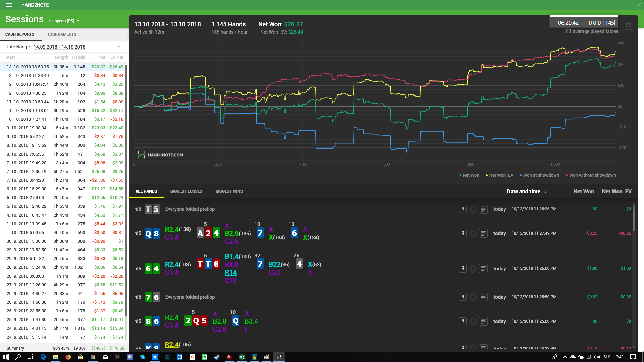The width and height of the screenshot is (644, 362).
Task: Select the 12.10.2018 18:47:54 session
Action: tap(62, 84)
